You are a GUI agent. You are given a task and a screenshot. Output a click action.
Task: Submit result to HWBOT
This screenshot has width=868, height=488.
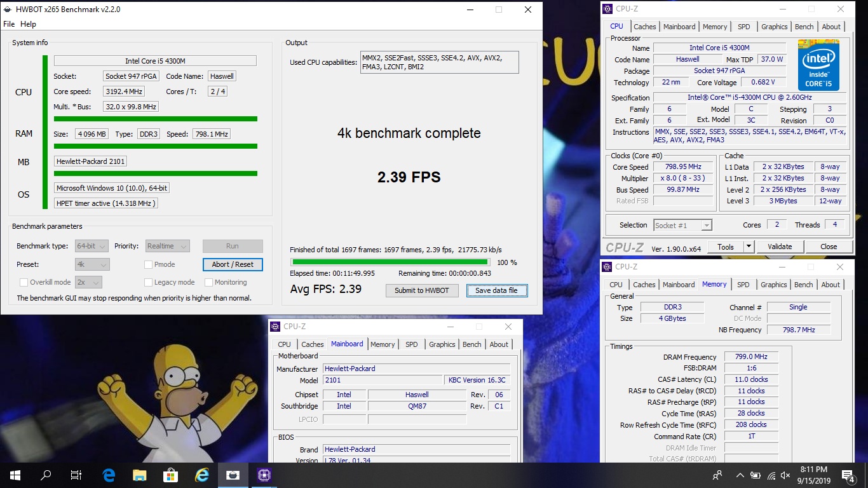pos(422,290)
